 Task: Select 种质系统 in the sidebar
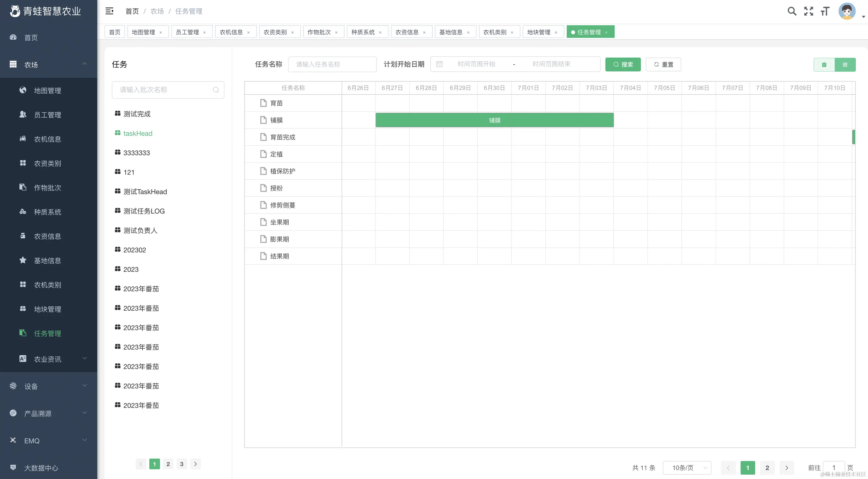(48, 212)
